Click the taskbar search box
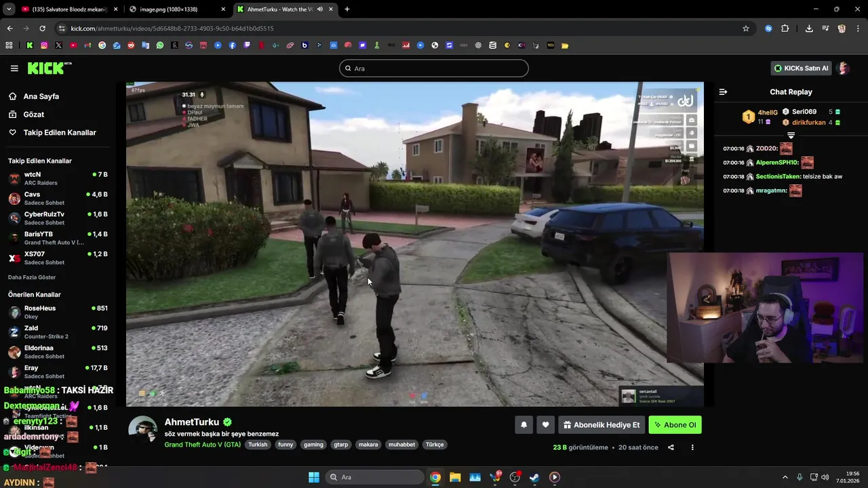This screenshot has width=868, height=488. click(x=374, y=477)
